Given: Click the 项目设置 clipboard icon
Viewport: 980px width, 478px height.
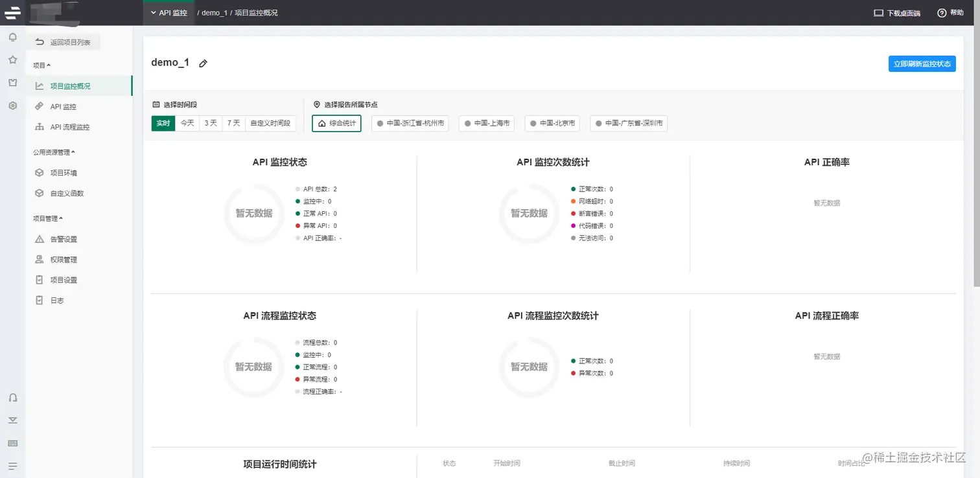Looking at the screenshot, I should (x=40, y=280).
